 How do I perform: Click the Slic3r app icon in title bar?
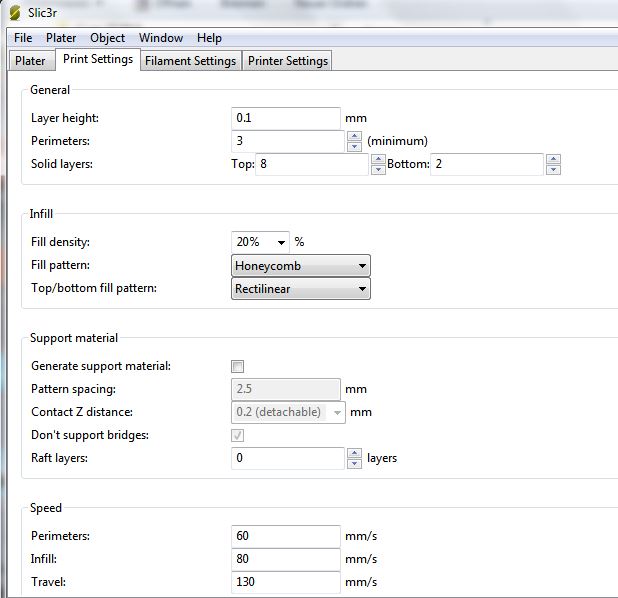point(15,13)
